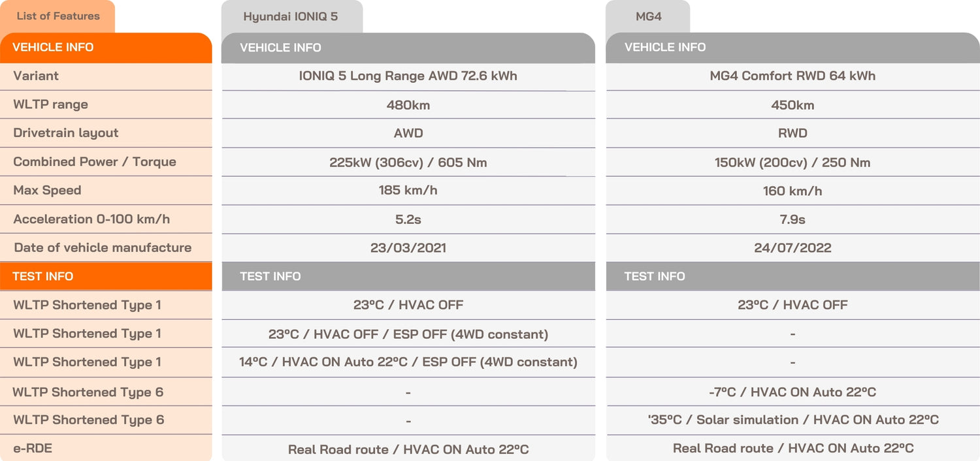
Task: Select the List of Features tab
Action: pyautogui.click(x=58, y=16)
